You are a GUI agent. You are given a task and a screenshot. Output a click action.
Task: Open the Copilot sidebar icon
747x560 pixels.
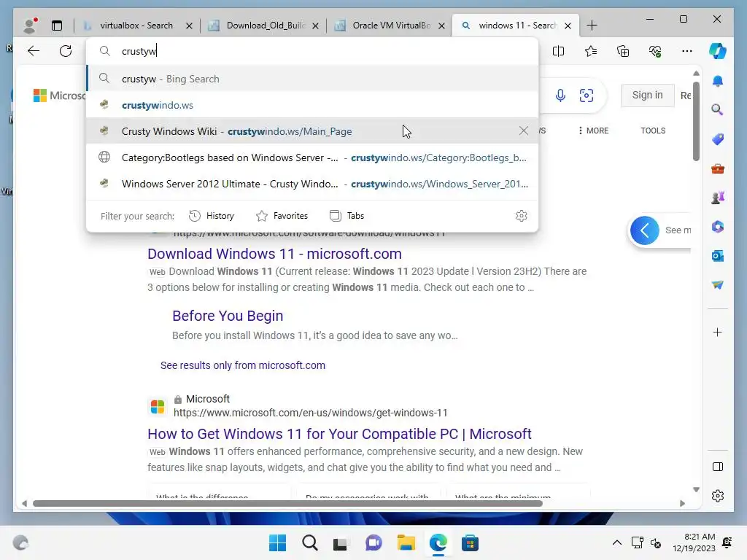tap(718, 51)
